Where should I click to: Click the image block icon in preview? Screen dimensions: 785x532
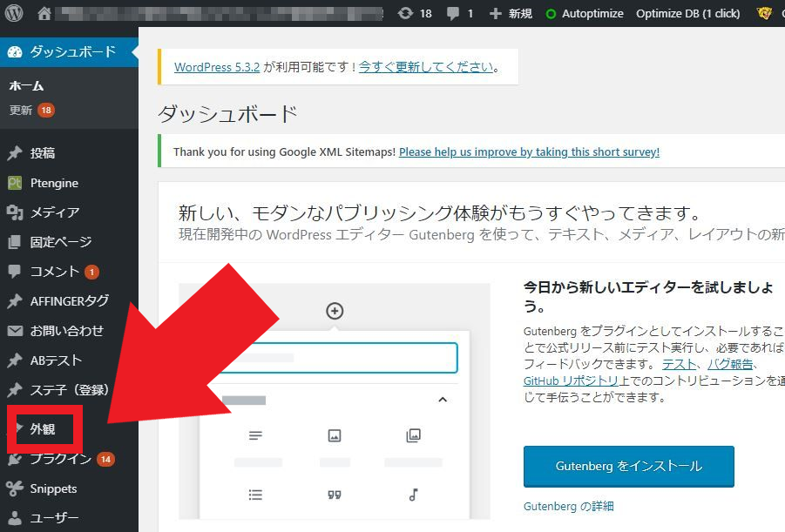pos(335,435)
